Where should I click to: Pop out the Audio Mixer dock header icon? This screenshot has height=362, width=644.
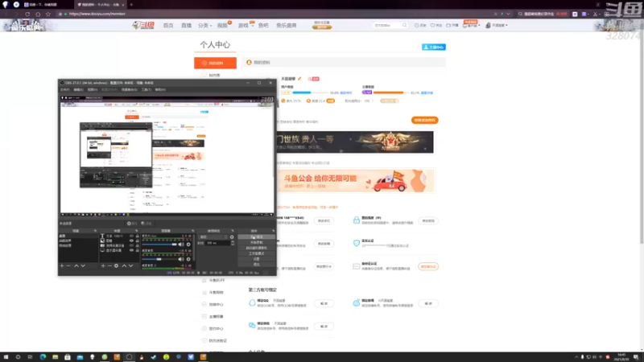point(192,231)
